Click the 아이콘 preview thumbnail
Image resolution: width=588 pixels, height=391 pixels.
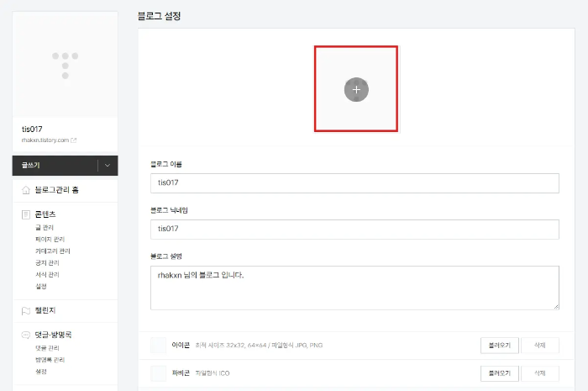point(158,346)
